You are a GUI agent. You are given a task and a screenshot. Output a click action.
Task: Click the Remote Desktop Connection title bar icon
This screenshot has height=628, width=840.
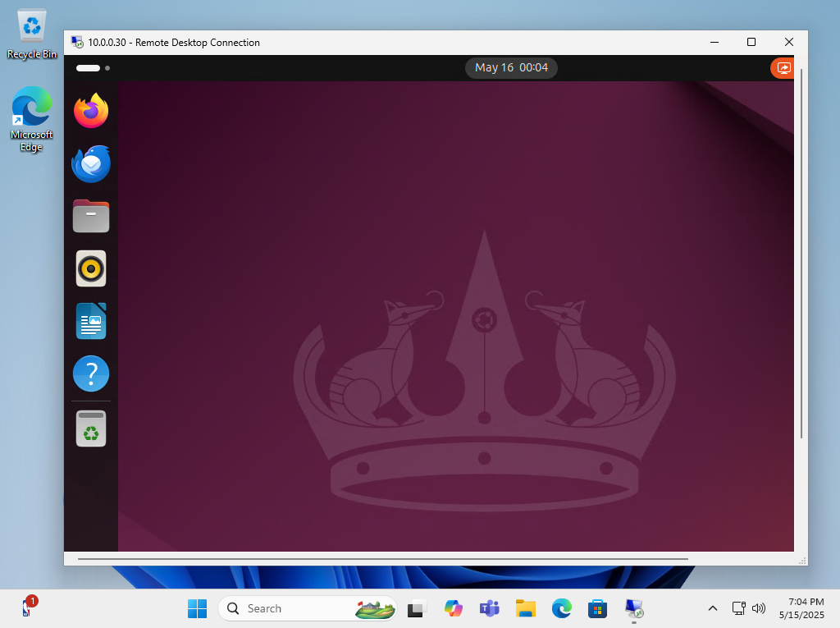pyautogui.click(x=77, y=43)
